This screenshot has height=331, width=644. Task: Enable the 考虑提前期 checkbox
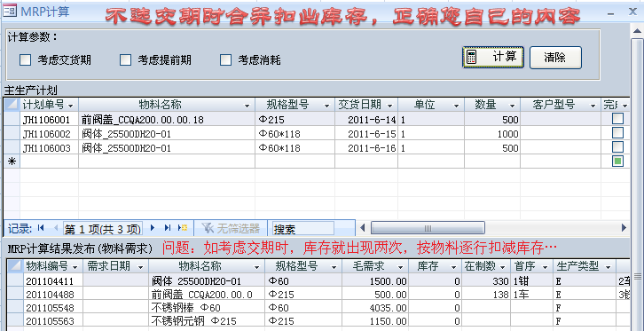tap(125, 60)
